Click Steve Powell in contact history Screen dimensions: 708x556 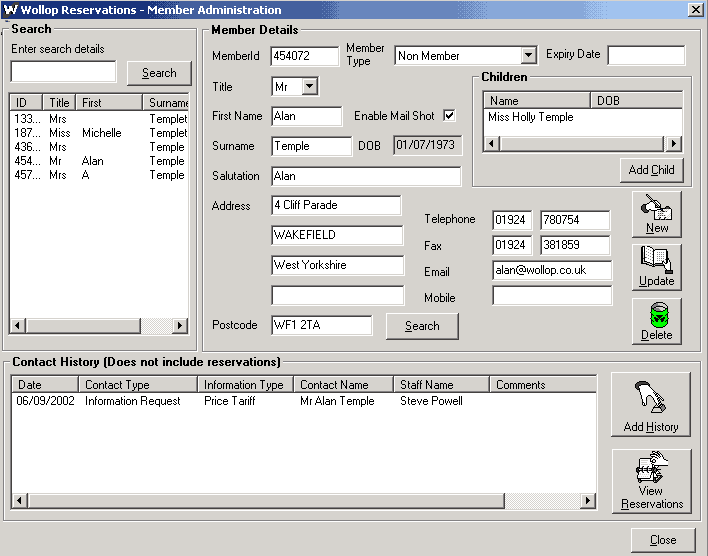431,401
